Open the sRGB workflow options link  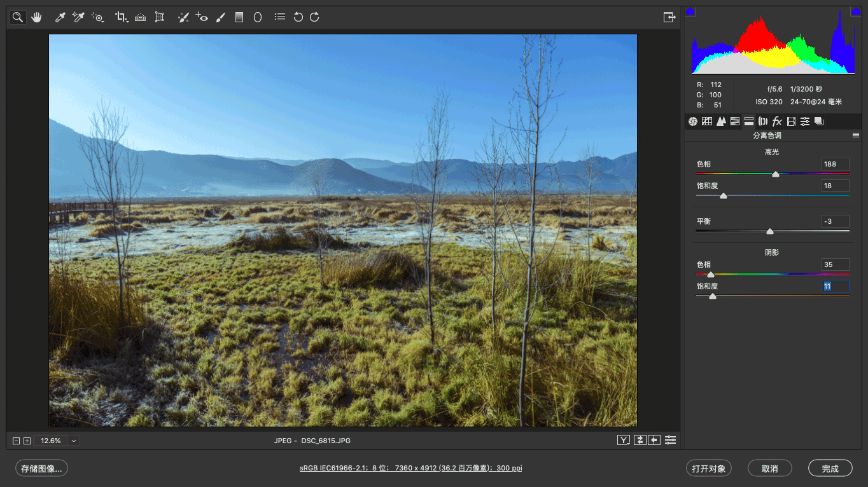[411, 468]
